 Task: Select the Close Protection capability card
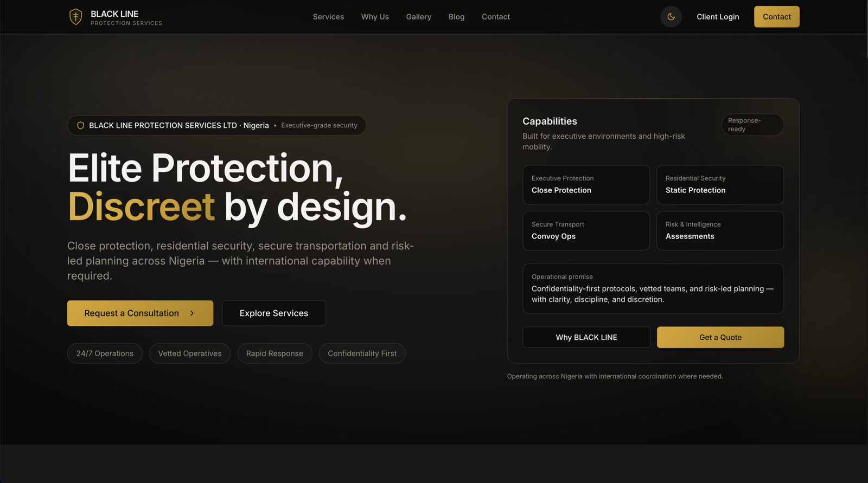(586, 185)
